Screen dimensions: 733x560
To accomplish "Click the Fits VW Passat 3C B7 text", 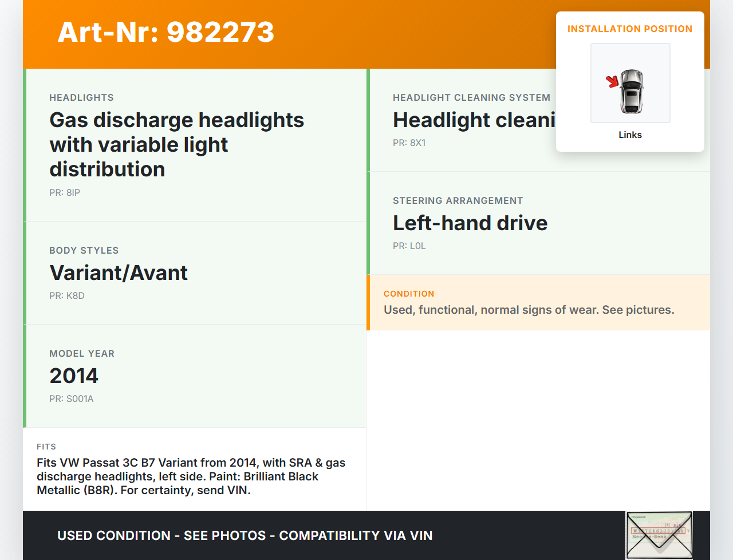I will click(191, 476).
